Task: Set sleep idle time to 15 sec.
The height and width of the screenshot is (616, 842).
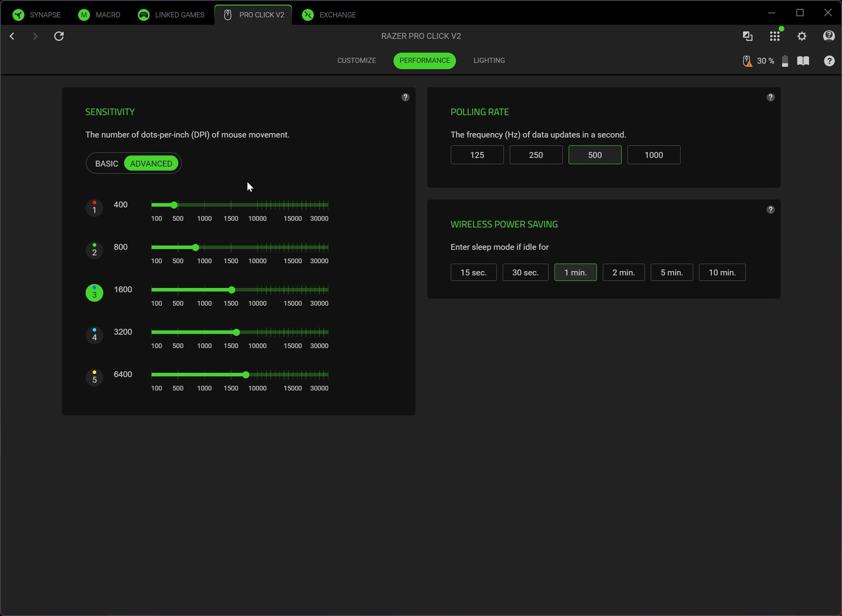Action: pyautogui.click(x=474, y=273)
